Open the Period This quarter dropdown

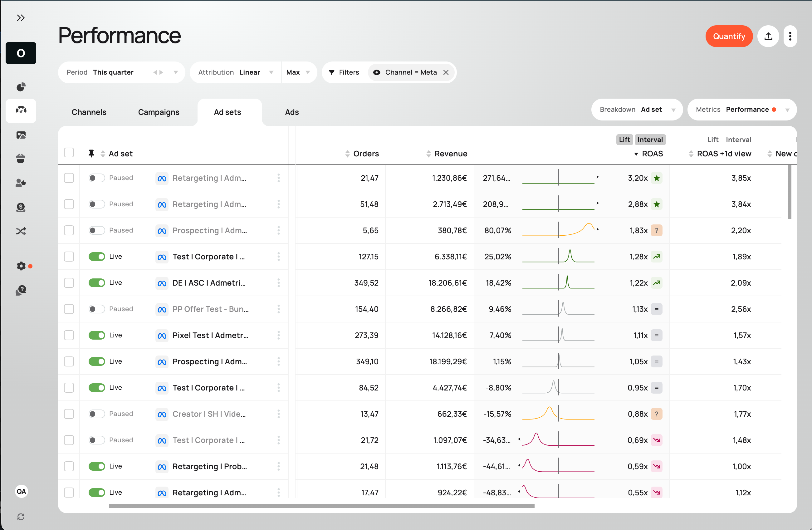click(121, 72)
